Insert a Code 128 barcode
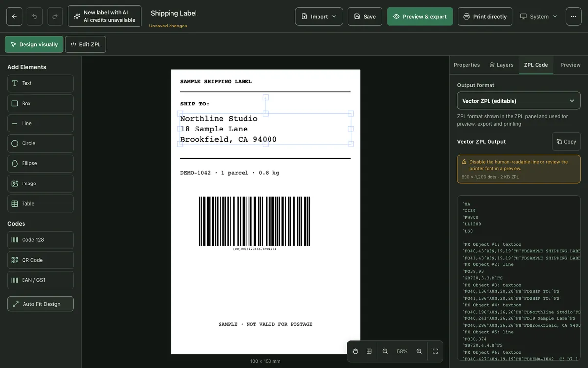This screenshot has width=588, height=368. 41,240
